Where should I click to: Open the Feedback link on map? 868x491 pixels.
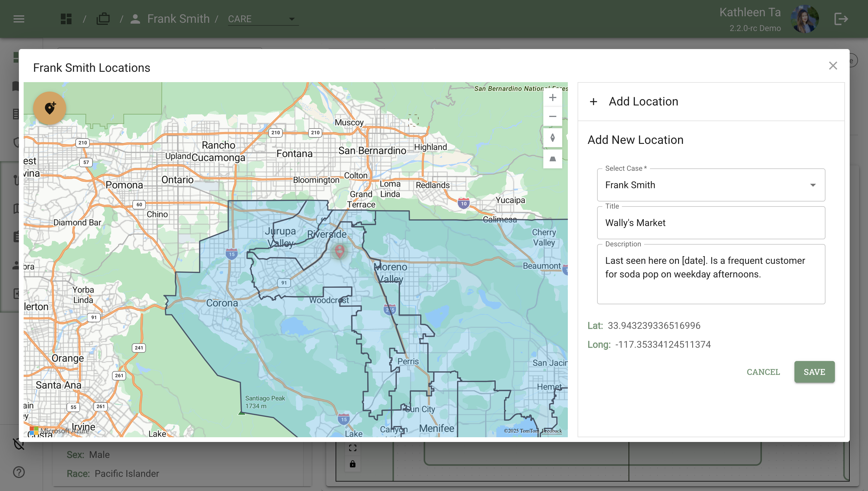[552, 431]
